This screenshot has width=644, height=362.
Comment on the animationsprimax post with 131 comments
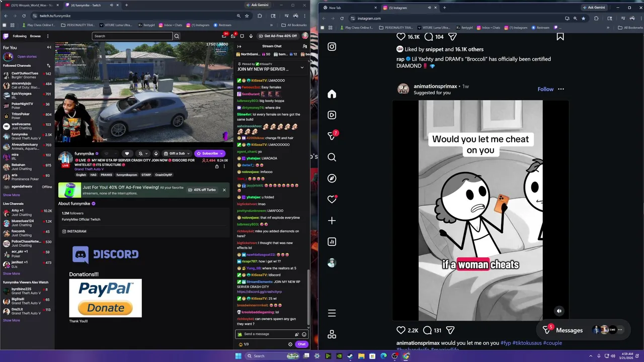tap(428, 330)
